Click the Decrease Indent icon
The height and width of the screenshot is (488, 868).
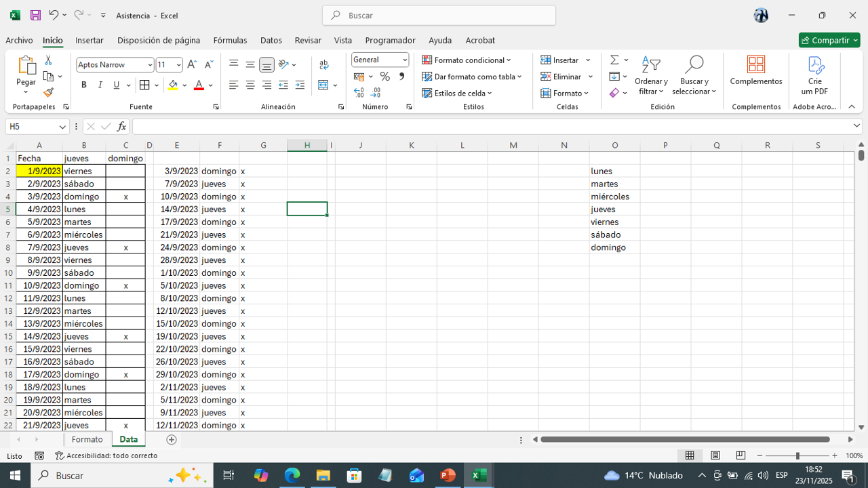(283, 85)
